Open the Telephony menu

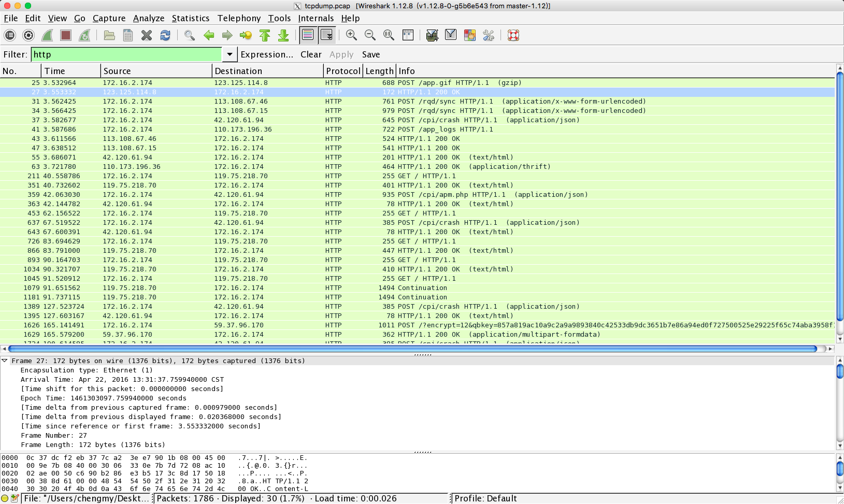point(239,18)
